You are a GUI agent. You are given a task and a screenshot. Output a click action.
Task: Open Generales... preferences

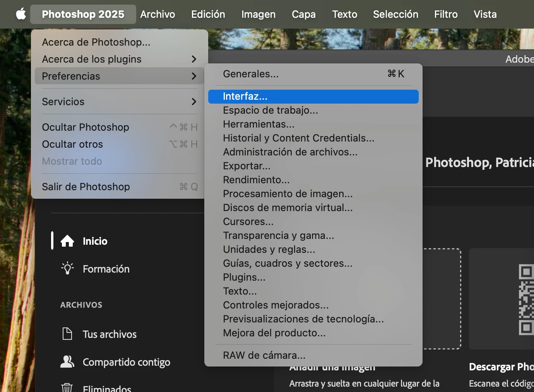(x=313, y=74)
